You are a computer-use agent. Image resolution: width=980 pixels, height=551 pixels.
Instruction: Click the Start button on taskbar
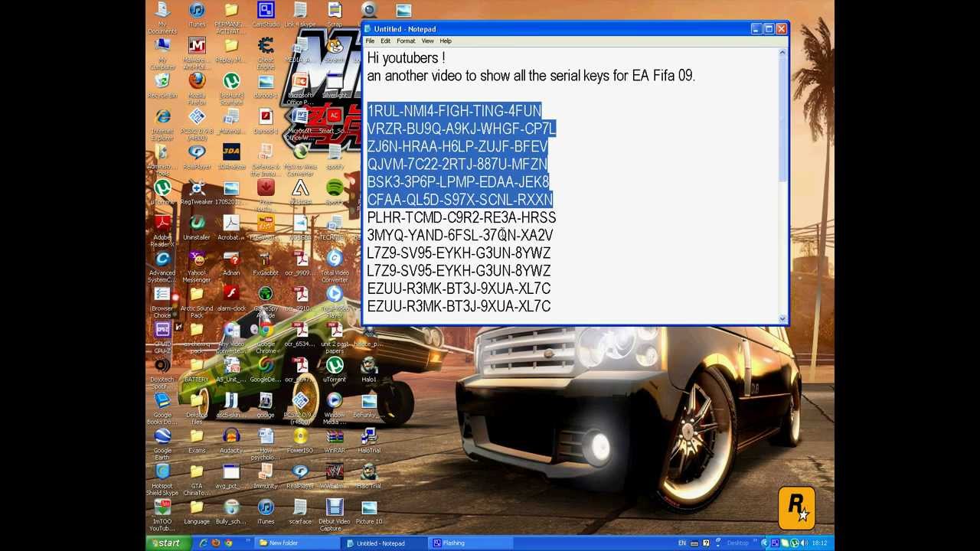click(x=167, y=543)
